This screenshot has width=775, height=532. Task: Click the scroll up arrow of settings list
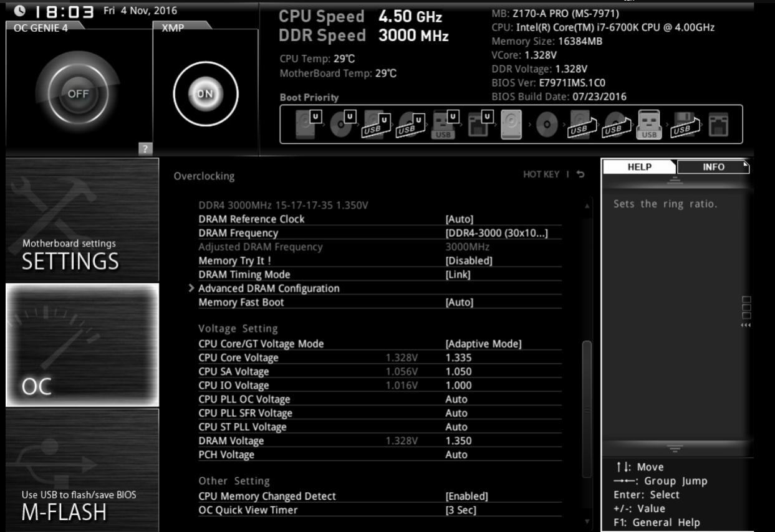pos(586,205)
